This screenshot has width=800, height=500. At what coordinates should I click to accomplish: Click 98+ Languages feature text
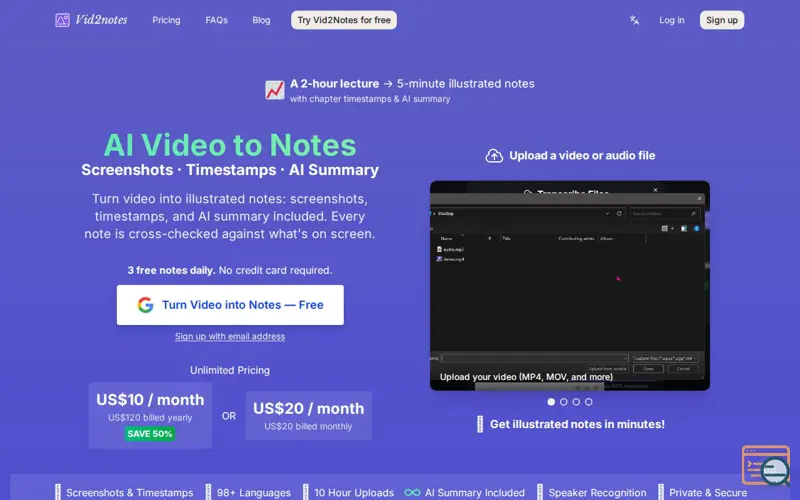click(x=254, y=493)
